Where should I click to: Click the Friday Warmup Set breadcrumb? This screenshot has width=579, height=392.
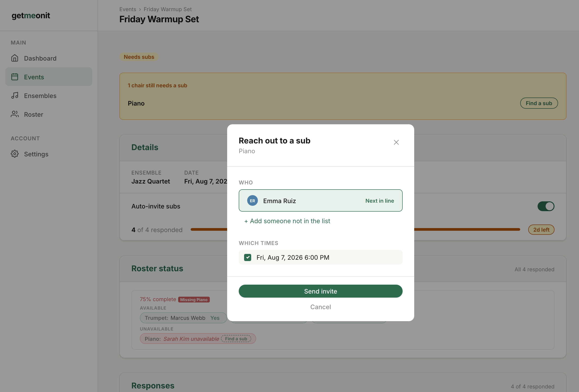pos(167,9)
